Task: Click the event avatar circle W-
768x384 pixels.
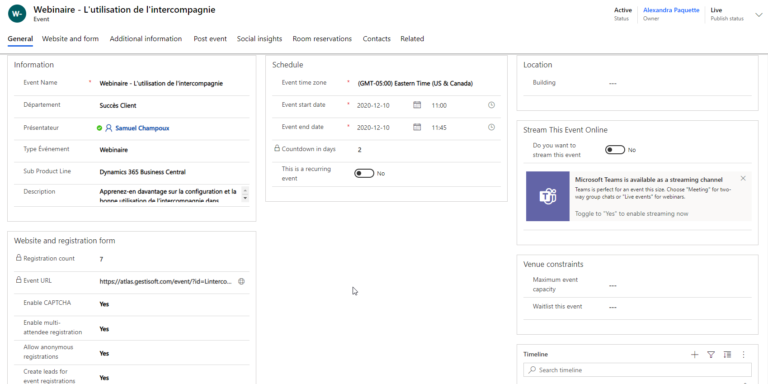Action: pos(17,14)
